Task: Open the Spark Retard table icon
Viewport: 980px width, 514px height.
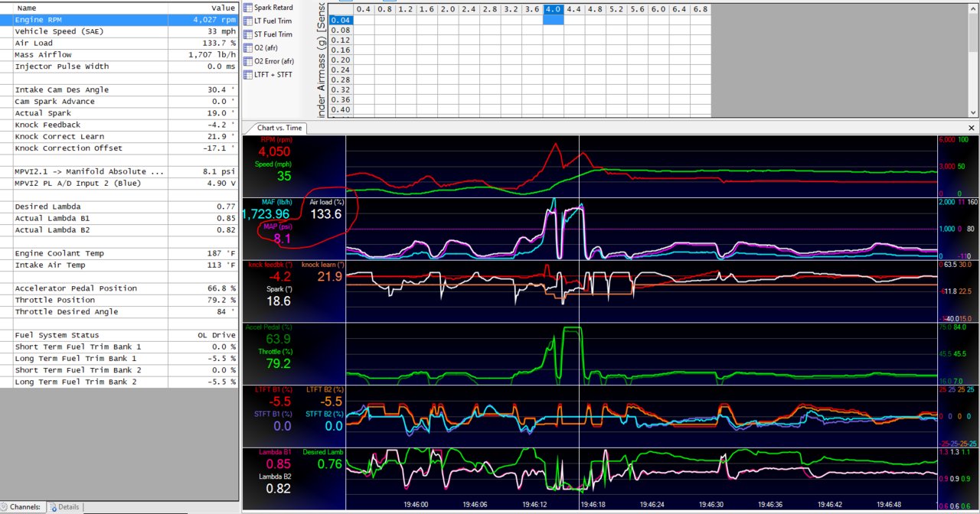Action: (248, 8)
